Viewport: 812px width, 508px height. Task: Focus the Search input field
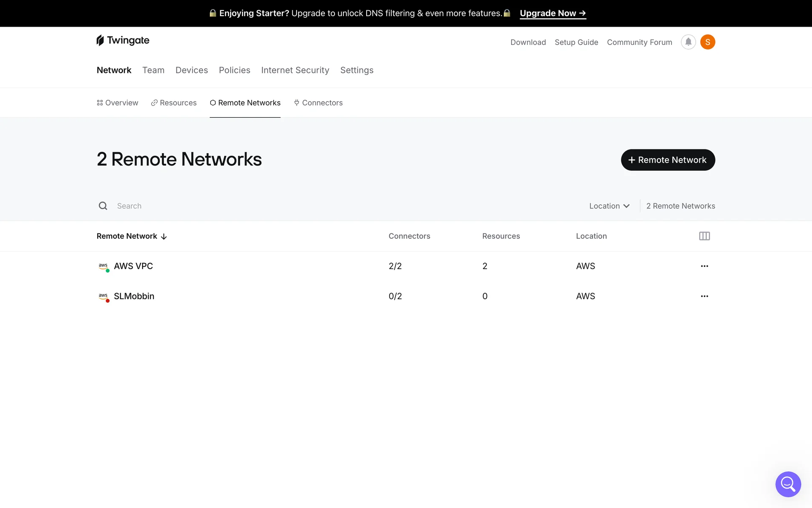pyautogui.click(x=254, y=206)
